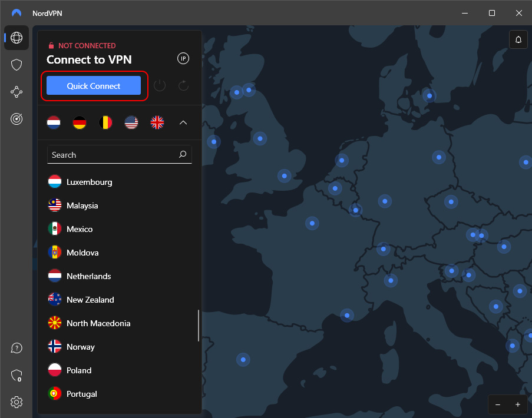The height and width of the screenshot is (418, 532).
Task: Click the Quick Connect button
Action: pos(94,85)
